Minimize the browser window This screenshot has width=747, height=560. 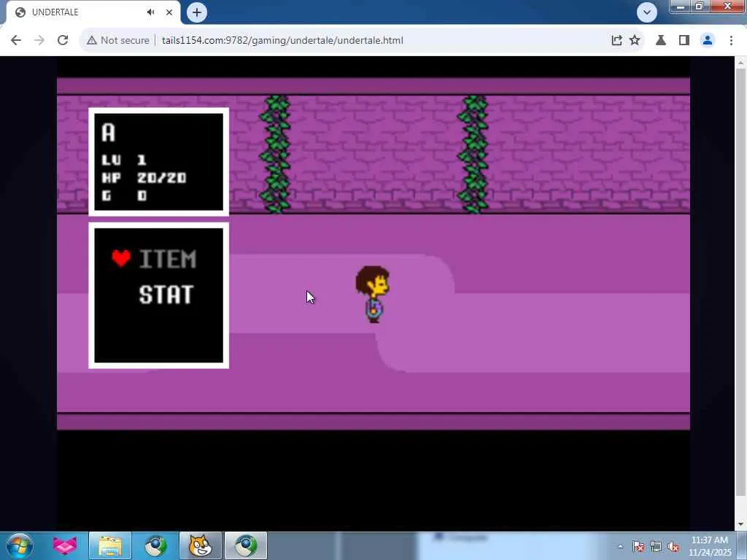[x=681, y=6]
